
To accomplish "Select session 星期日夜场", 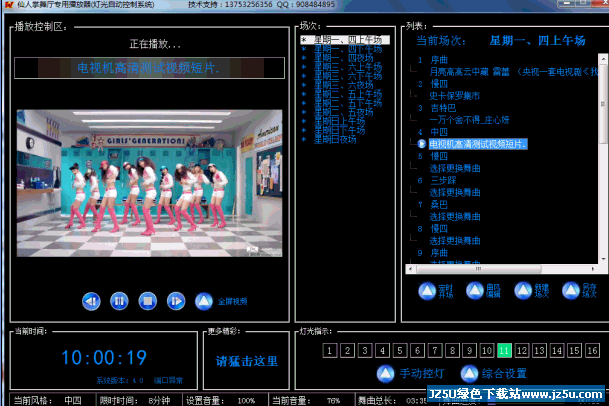I will click(335, 139).
